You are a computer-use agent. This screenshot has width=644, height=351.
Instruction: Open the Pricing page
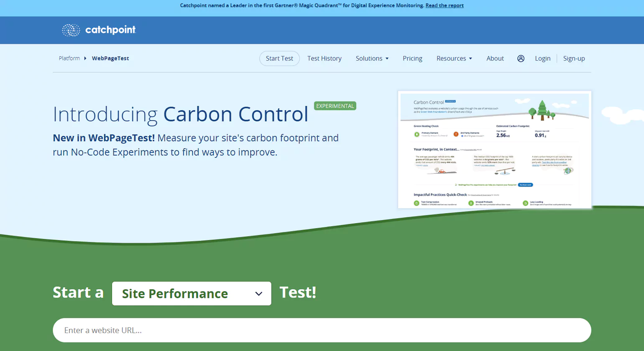pyautogui.click(x=412, y=58)
